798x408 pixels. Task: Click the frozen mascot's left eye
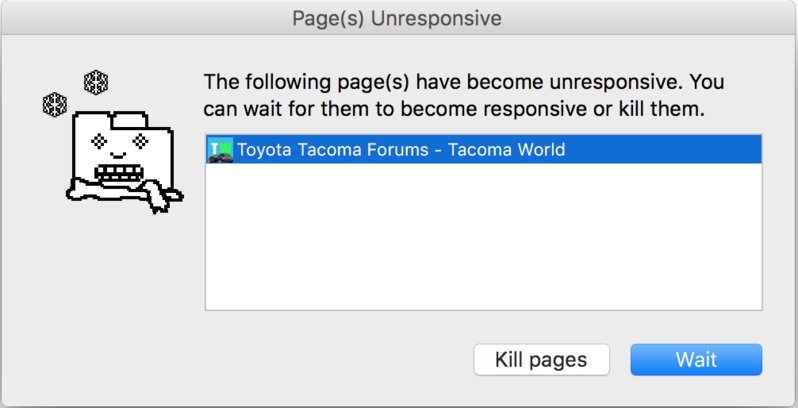point(99,141)
